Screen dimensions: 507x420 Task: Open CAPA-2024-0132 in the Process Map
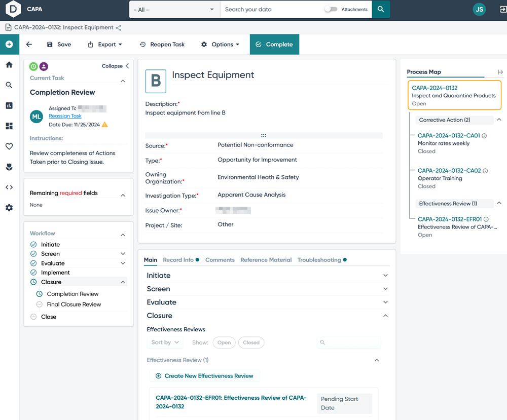[x=434, y=88]
